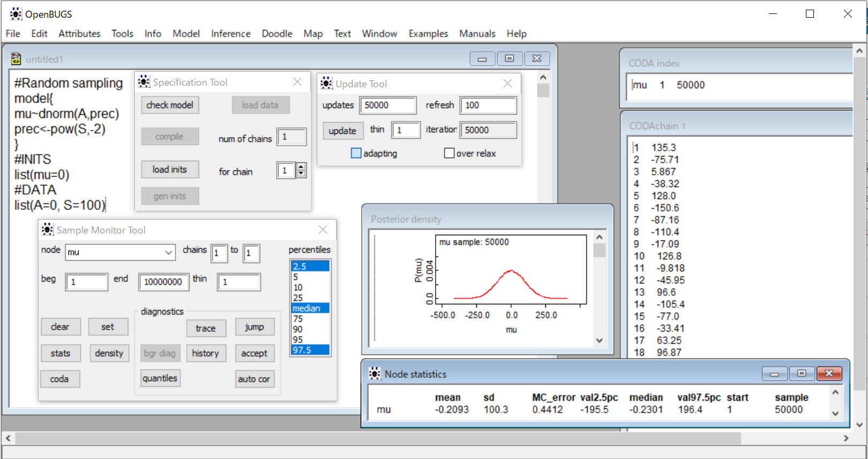Viewport: 868px width, 459px height.
Task: Click the updates input field
Action: (x=388, y=105)
